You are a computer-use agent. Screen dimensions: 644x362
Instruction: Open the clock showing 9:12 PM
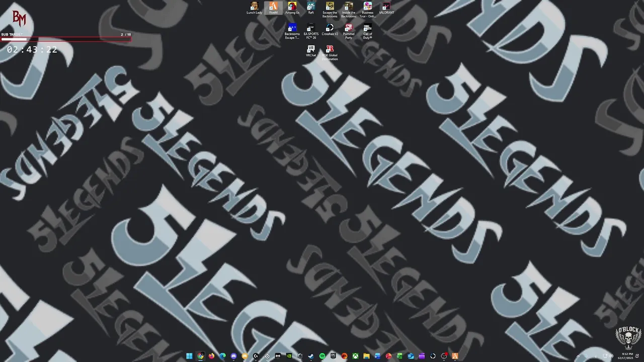625,356
